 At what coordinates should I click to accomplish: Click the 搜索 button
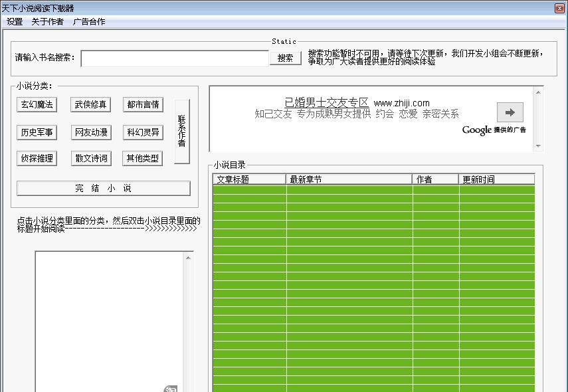click(286, 58)
